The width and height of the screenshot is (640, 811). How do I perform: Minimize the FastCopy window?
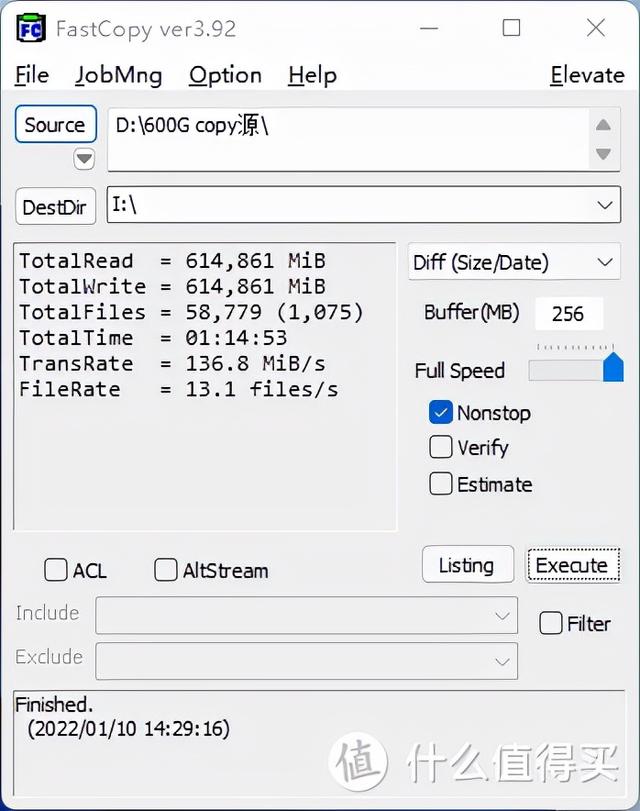[x=429, y=28]
